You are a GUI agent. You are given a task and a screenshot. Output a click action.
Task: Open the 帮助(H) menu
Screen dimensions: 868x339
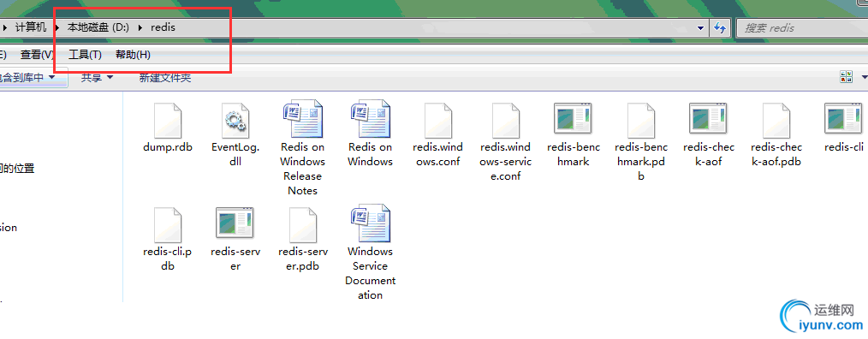[133, 54]
